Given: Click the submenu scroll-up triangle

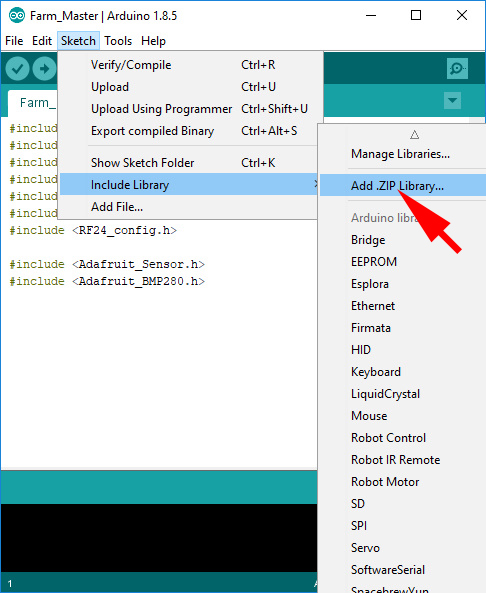Looking at the screenshot, I should 415,135.
